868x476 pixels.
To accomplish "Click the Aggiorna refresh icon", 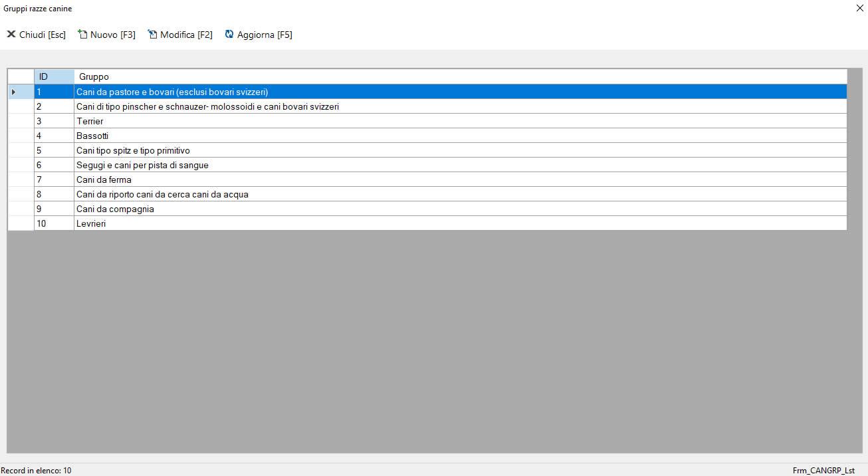I will click(230, 34).
